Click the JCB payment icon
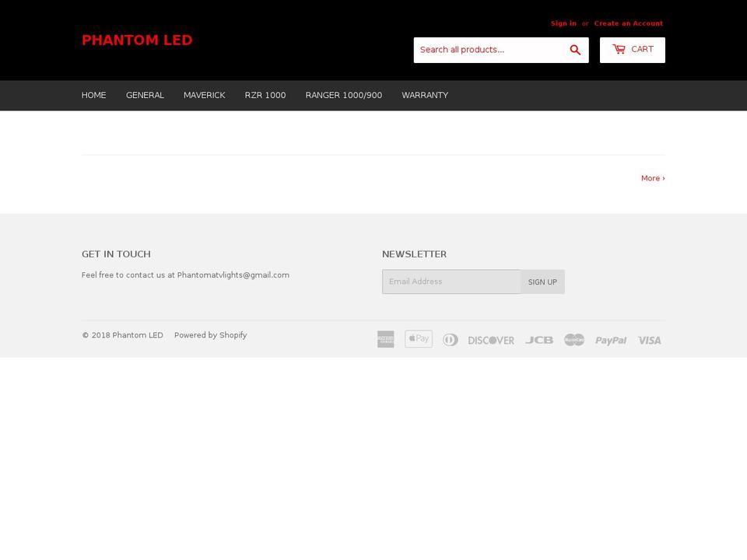 pos(539,340)
